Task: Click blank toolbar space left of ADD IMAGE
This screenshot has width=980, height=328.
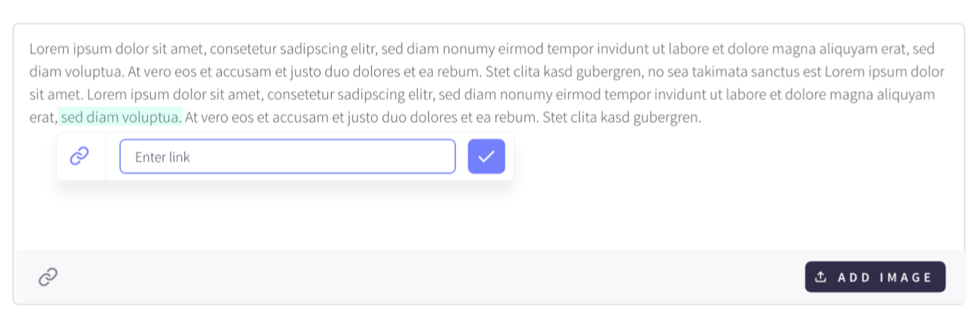Action: [431, 277]
